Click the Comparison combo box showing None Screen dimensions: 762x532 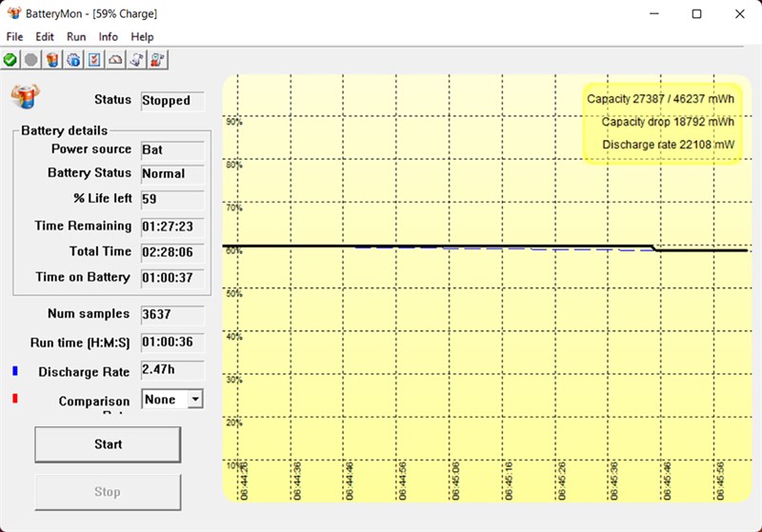pyautogui.click(x=172, y=399)
